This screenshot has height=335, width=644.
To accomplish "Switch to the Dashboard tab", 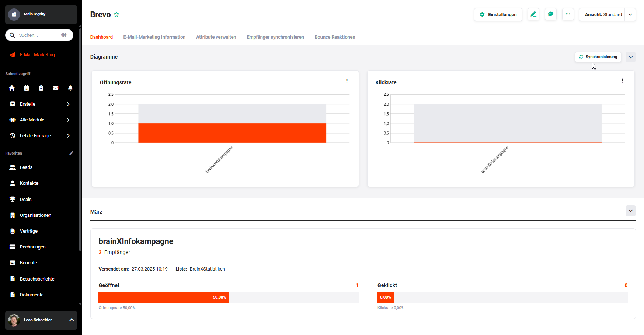I will pos(101,37).
